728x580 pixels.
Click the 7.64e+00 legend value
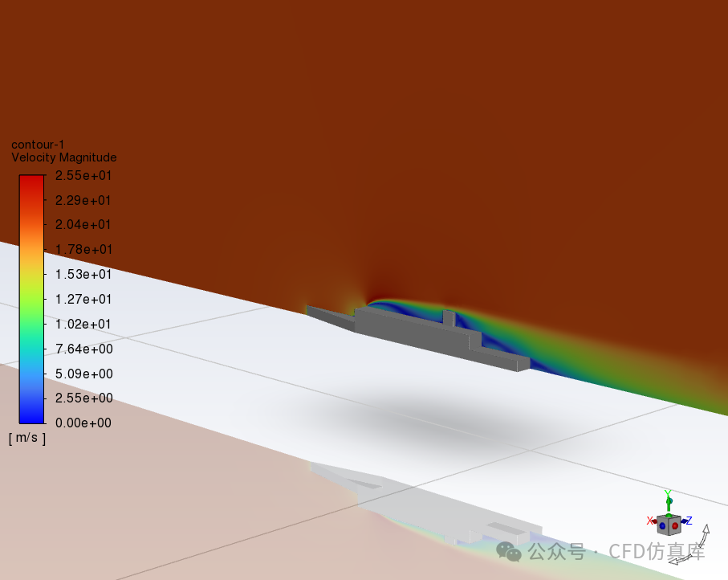84,349
